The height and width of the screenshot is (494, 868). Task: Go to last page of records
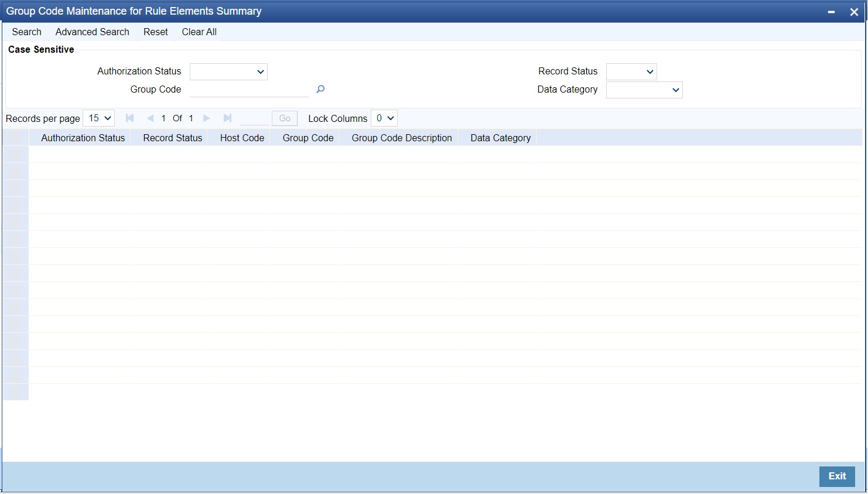[x=227, y=118]
